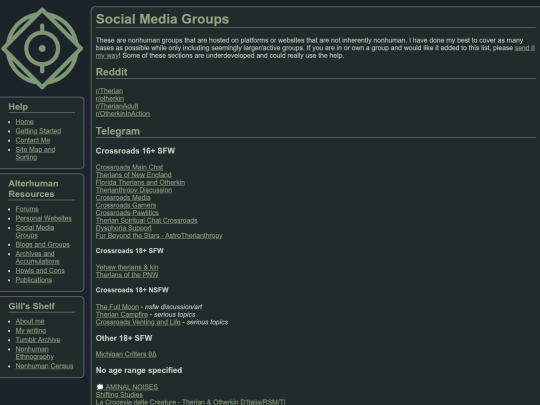Open Therians of the PNW link
Viewport: 540px width, 405px height.
127,275
